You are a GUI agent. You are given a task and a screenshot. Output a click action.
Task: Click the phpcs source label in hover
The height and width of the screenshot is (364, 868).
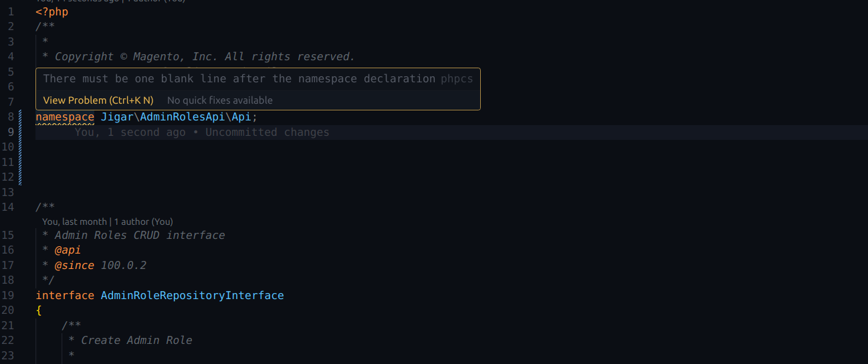[457, 79]
